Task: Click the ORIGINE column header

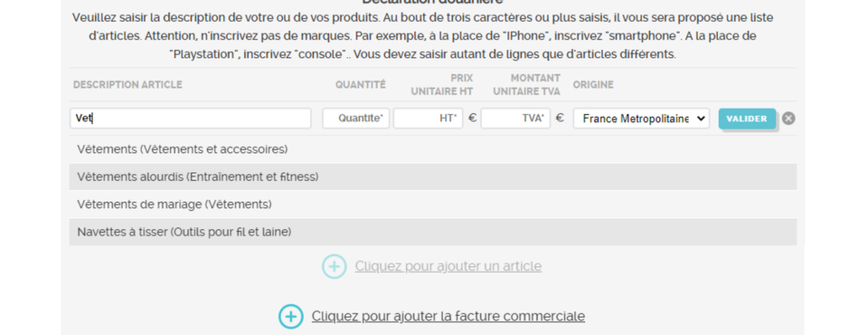Action: click(x=593, y=85)
